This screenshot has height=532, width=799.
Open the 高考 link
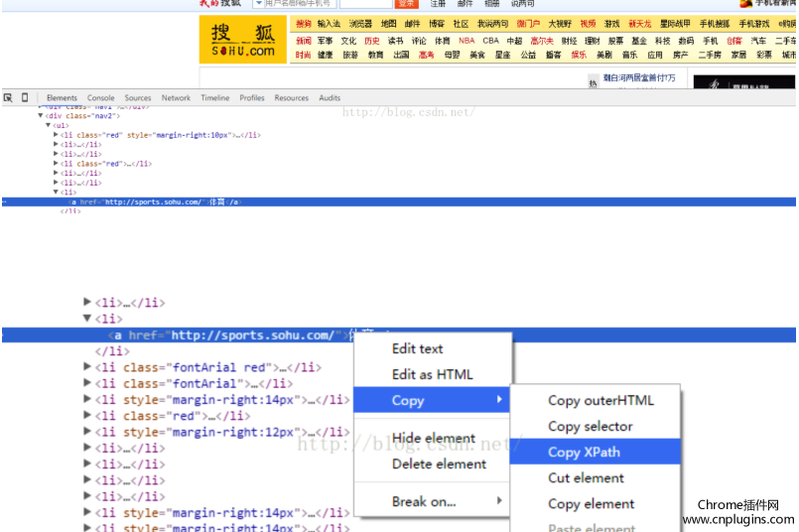coord(426,55)
